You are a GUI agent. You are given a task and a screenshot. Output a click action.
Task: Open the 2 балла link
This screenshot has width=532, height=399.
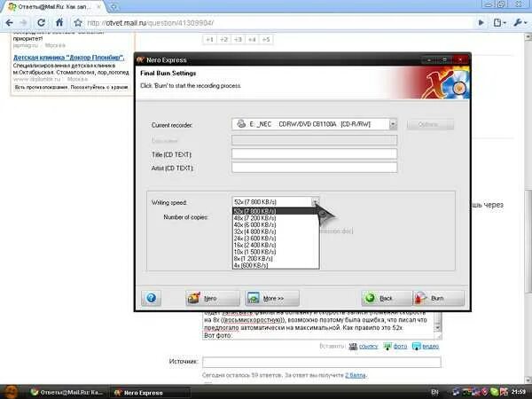click(356, 375)
